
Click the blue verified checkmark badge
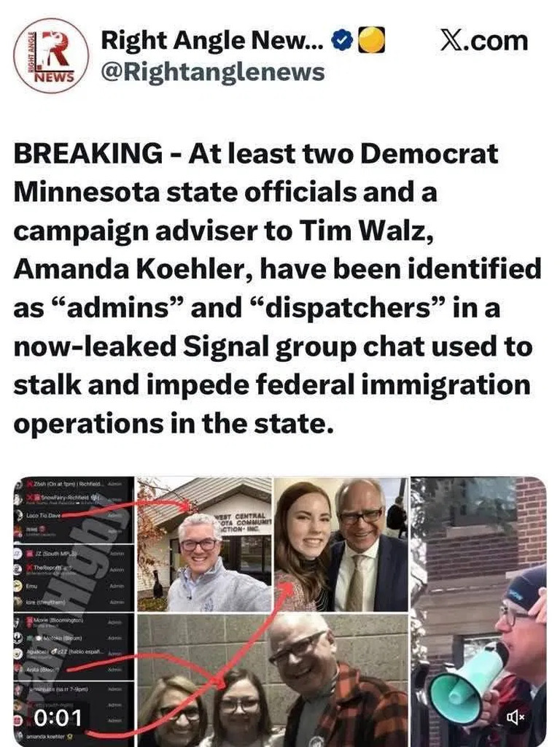341,41
